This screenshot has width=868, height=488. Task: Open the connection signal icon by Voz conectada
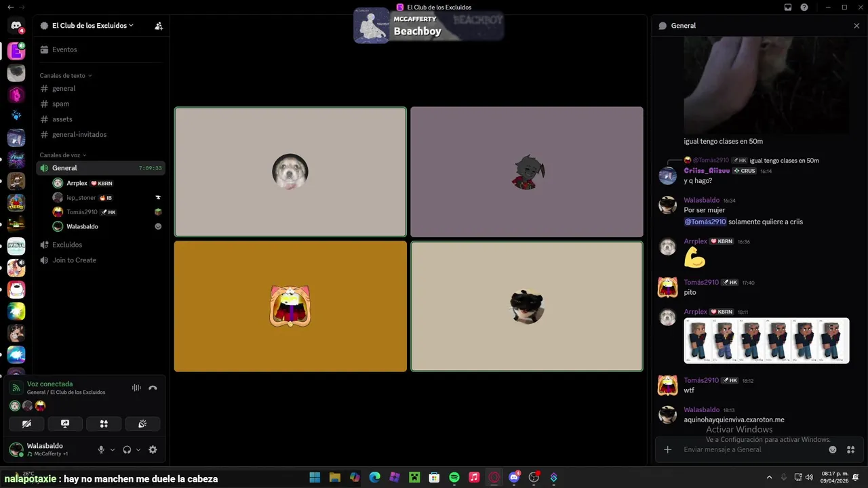[x=16, y=388]
